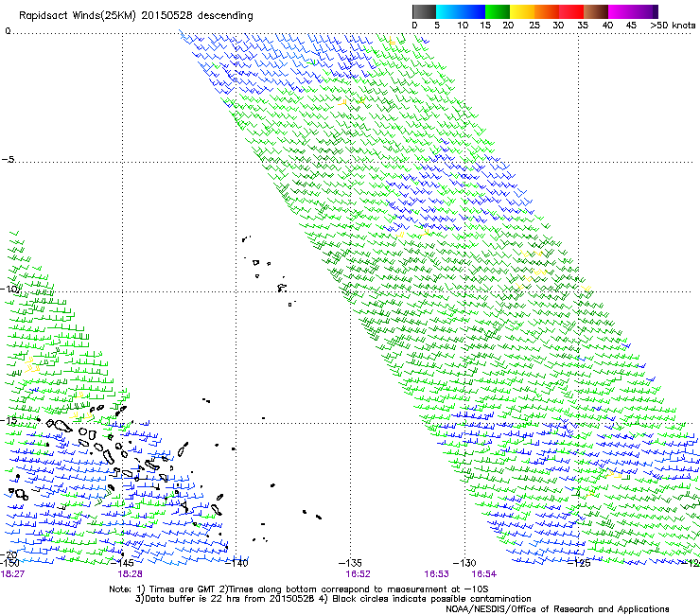This screenshot has width=700, height=615.
Task: Click the magenta 40-45 knots legend color
Action: point(621,11)
